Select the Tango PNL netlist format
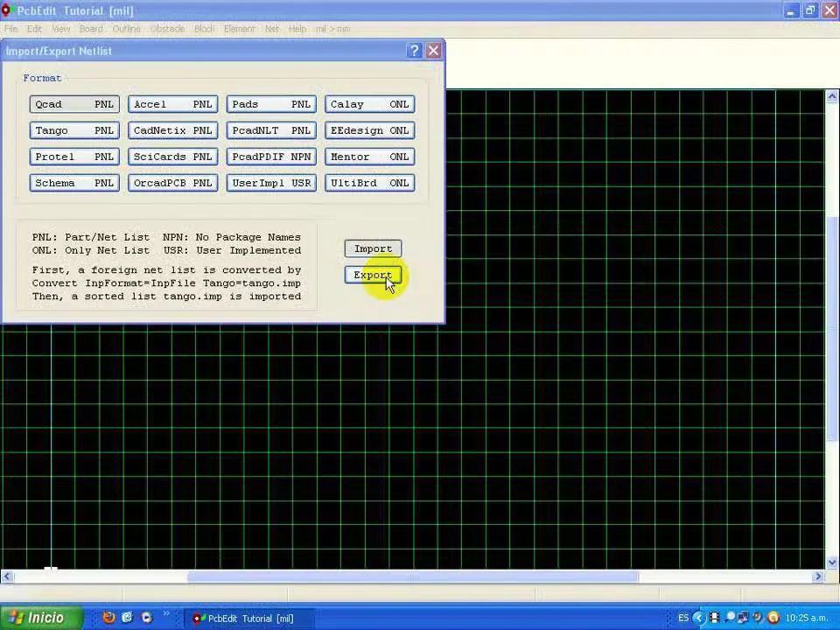Screen dimensions: 840x630 click(73, 130)
